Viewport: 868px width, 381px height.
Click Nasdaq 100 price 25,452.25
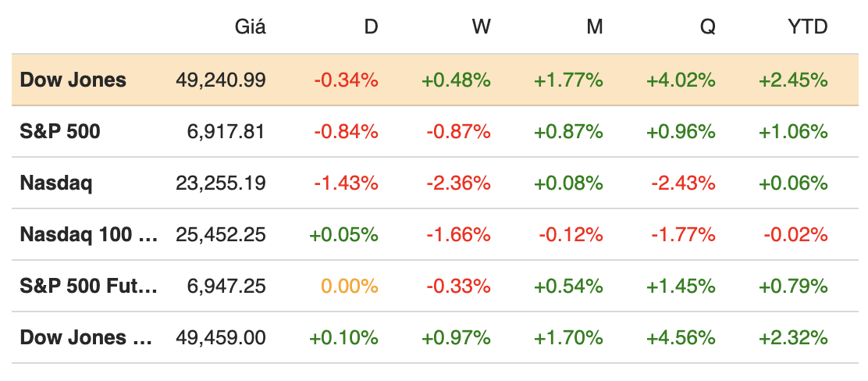click(221, 234)
